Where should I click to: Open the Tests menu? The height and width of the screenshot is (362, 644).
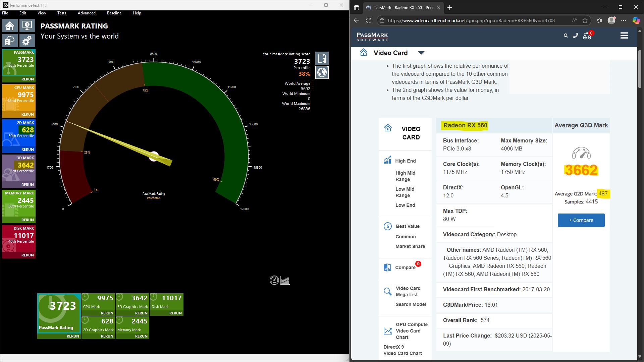click(62, 13)
